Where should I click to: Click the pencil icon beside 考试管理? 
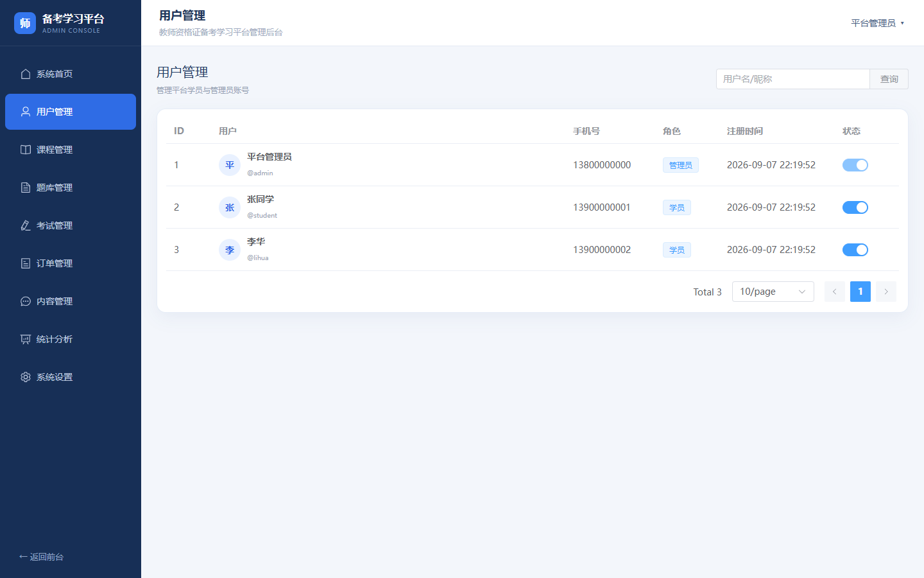click(x=26, y=225)
